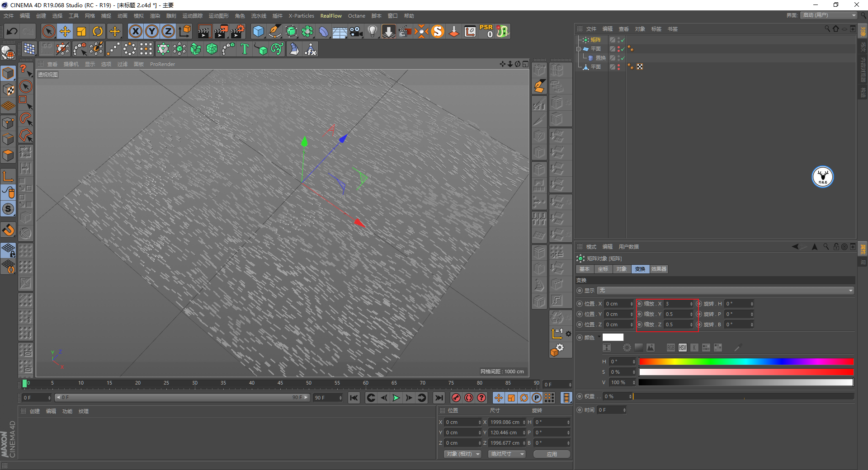The width and height of the screenshot is (868, 470).
Task: Toggle enable checkmark for 置换 deformer
Action: point(623,58)
